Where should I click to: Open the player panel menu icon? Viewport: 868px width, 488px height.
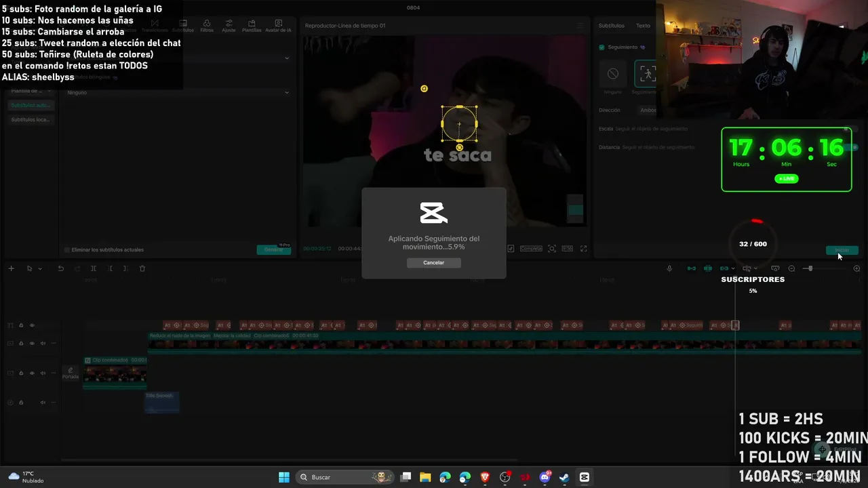(x=580, y=26)
